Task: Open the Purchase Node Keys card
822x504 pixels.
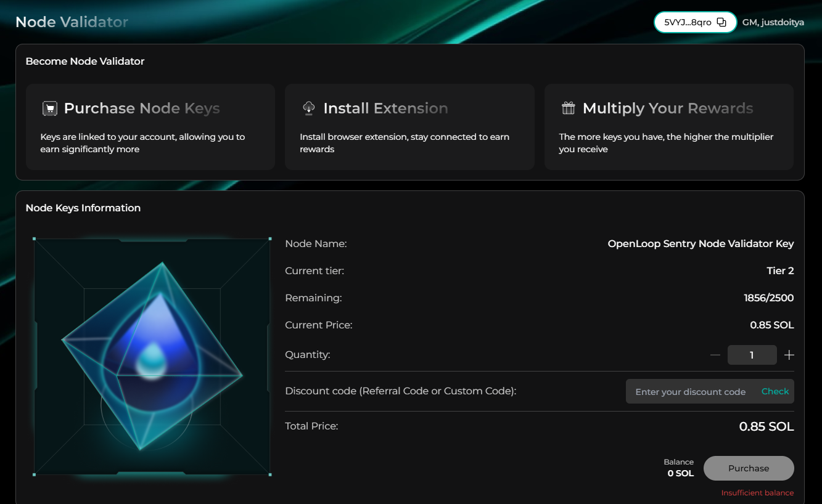Action: point(150,127)
